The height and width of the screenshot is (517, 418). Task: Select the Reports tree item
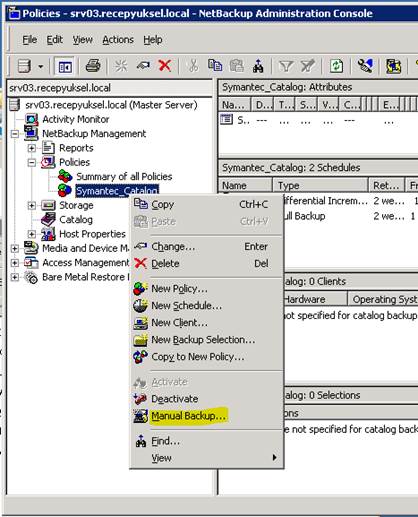click(76, 148)
